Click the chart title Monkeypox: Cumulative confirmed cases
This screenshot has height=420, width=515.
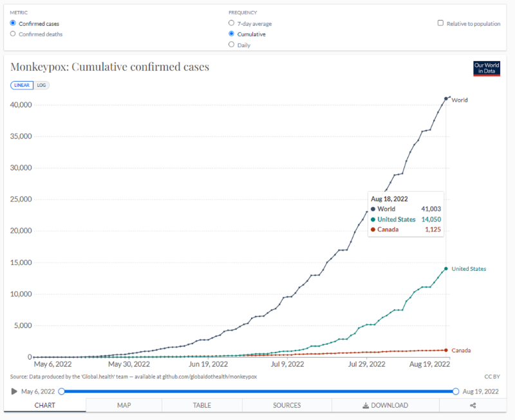[109, 67]
